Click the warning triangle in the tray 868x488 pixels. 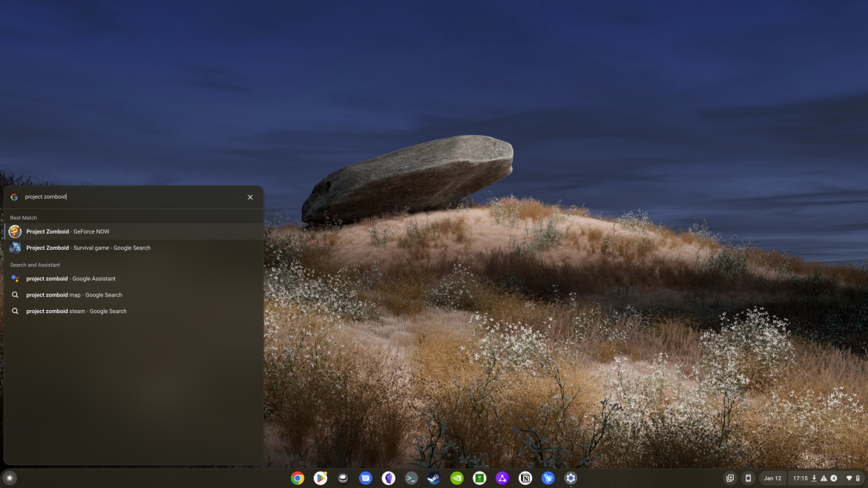823,478
